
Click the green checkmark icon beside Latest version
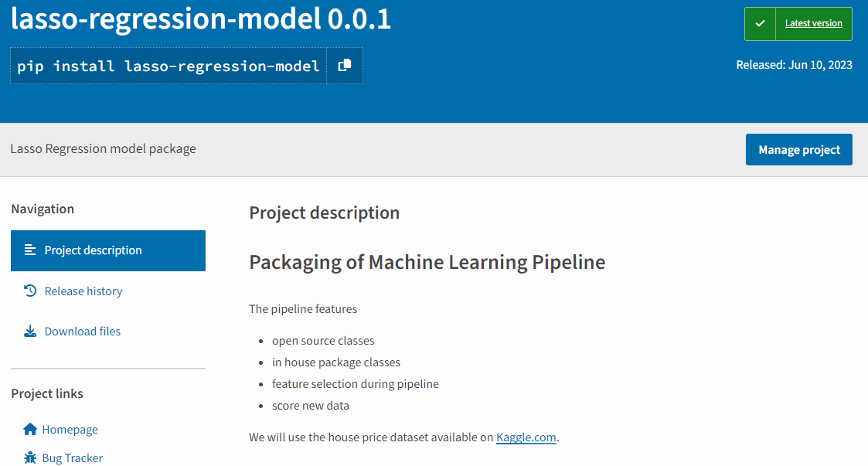(x=761, y=24)
